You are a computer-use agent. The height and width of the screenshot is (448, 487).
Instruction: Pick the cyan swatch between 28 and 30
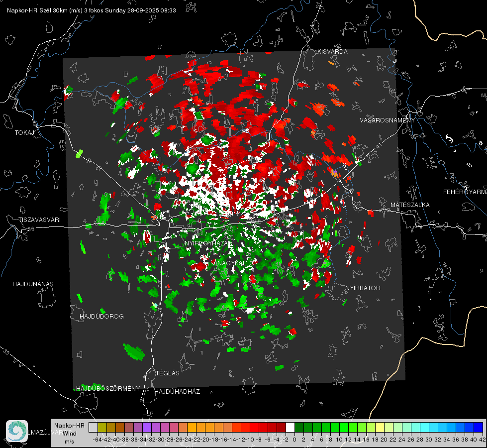[425, 427]
